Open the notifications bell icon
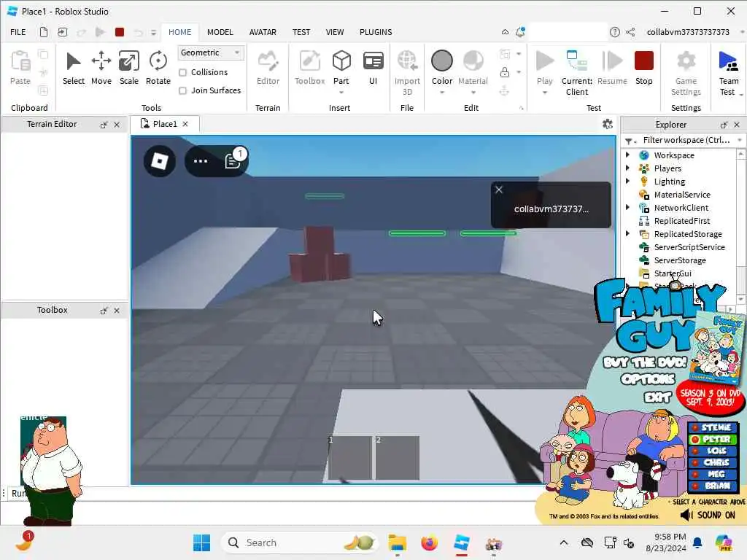747x560 pixels. pos(520,32)
